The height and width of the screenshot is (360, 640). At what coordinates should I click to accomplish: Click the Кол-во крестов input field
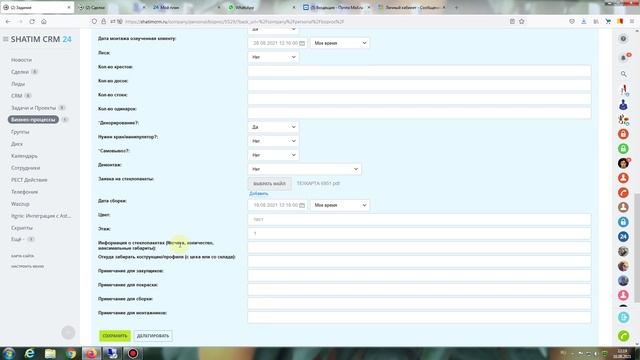pos(419,71)
